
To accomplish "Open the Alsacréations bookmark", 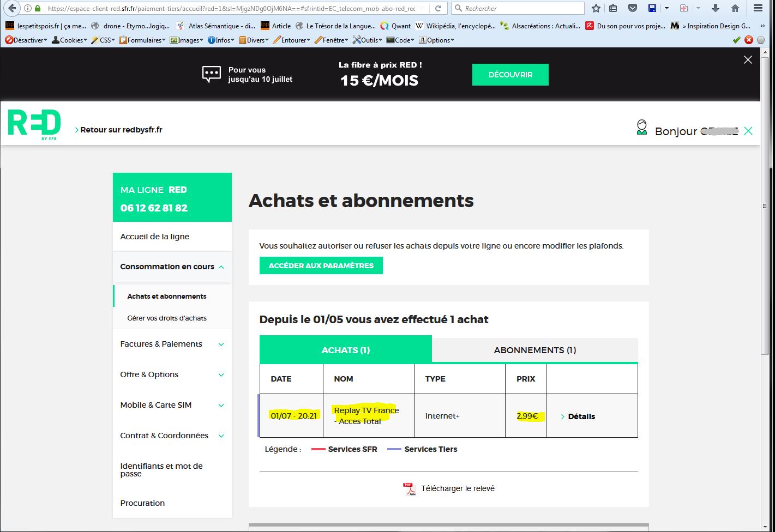I will [540, 26].
